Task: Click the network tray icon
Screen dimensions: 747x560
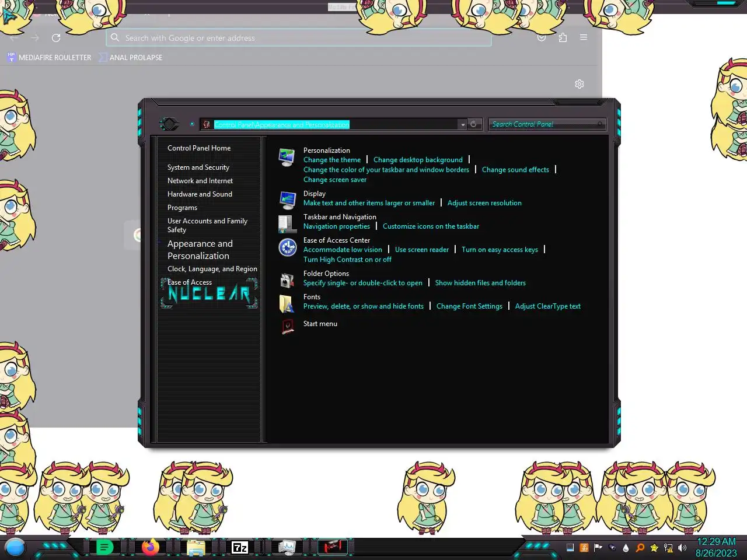Action: pos(668,548)
